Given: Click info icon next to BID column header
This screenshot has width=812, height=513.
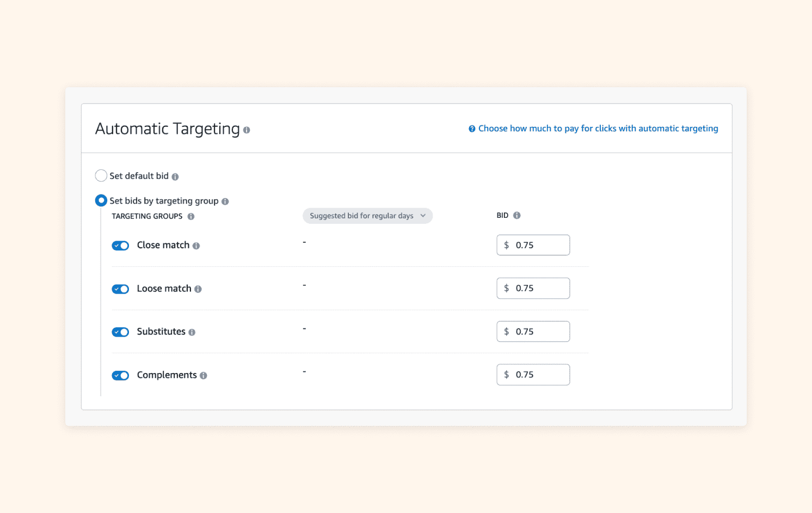Looking at the screenshot, I should [517, 216].
